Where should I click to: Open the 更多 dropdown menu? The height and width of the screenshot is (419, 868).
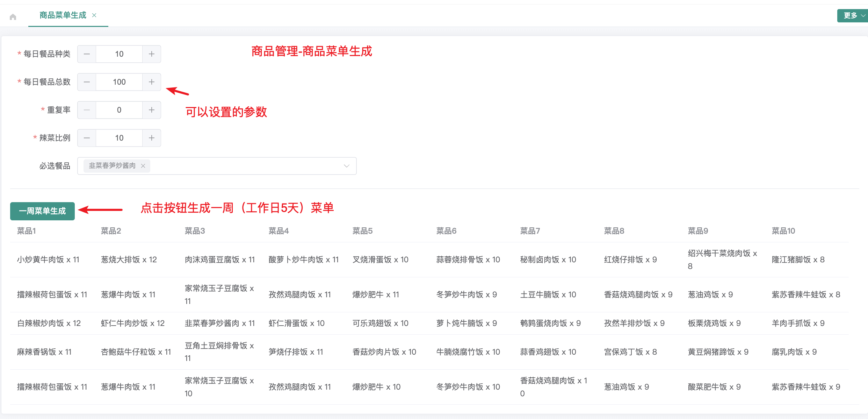[x=853, y=15]
